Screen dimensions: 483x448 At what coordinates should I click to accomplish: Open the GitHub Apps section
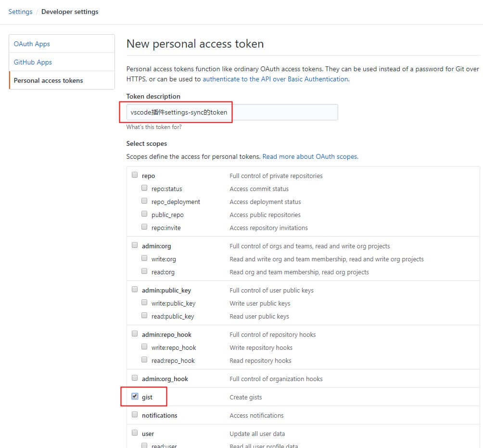(33, 62)
